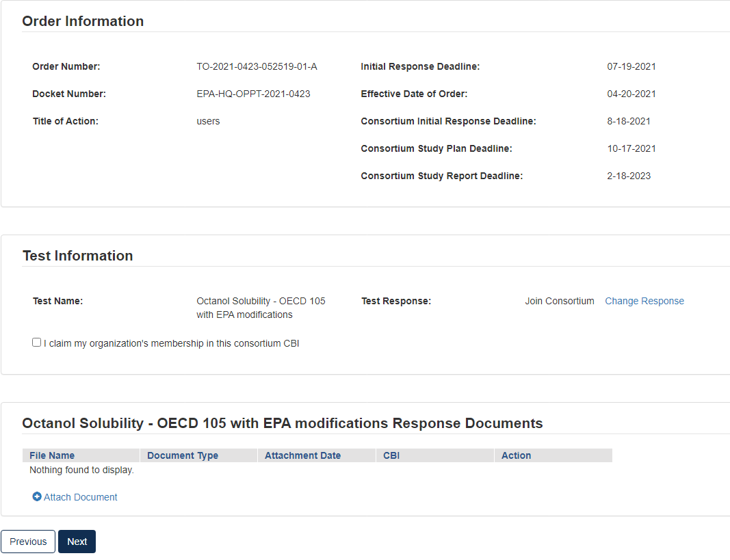This screenshot has height=560, width=730.
Task: Check the consortium membership CBI claim checkbox
Action: (x=37, y=343)
